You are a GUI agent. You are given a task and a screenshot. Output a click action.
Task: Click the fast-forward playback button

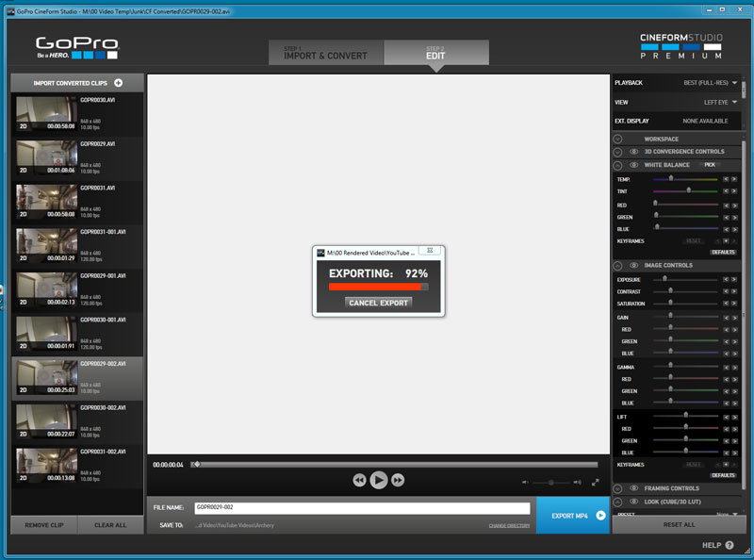(x=398, y=480)
